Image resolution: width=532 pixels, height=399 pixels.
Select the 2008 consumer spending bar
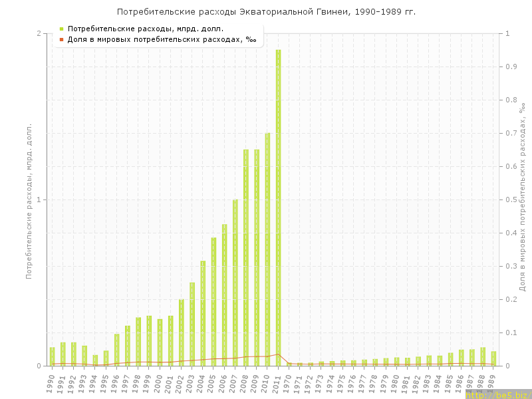(246, 257)
